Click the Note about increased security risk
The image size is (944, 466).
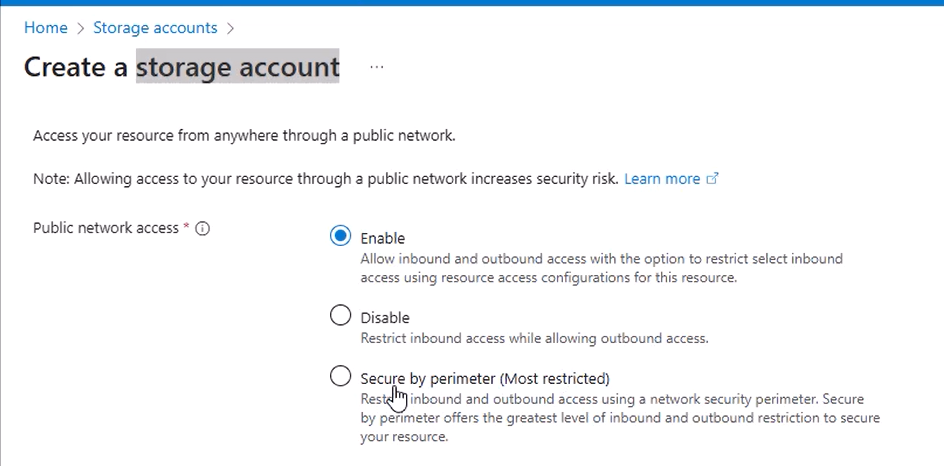coord(326,179)
